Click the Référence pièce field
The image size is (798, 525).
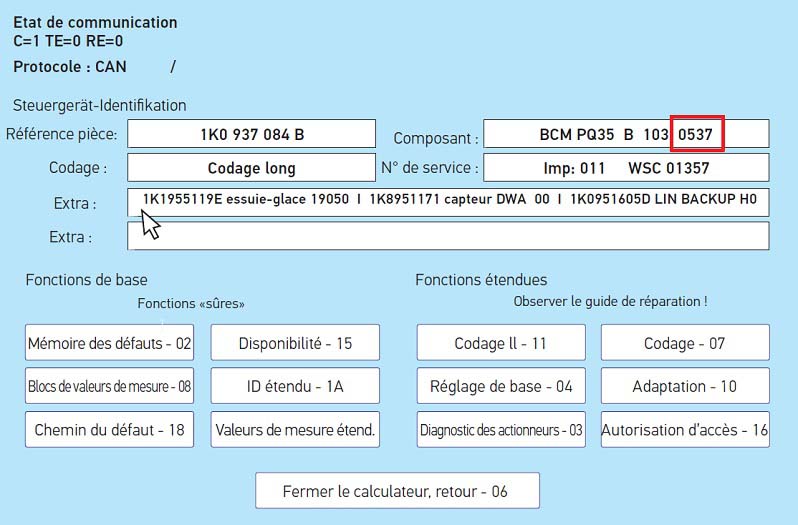point(251,133)
